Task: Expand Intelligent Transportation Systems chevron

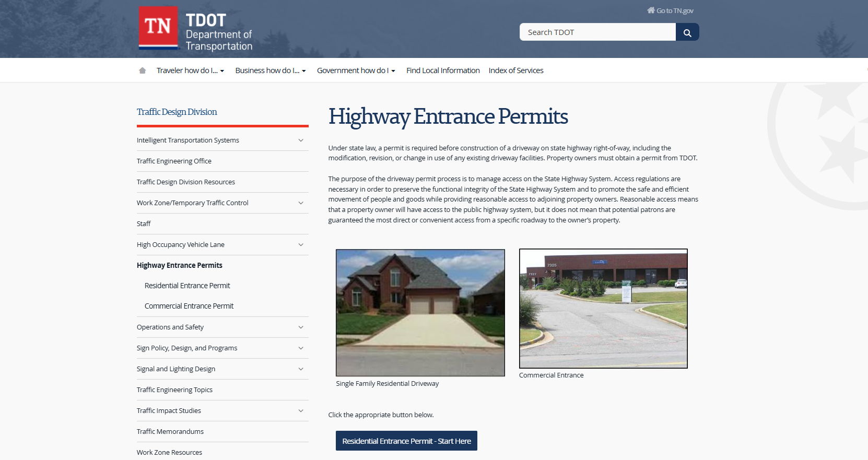Action: tap(301, 140)
